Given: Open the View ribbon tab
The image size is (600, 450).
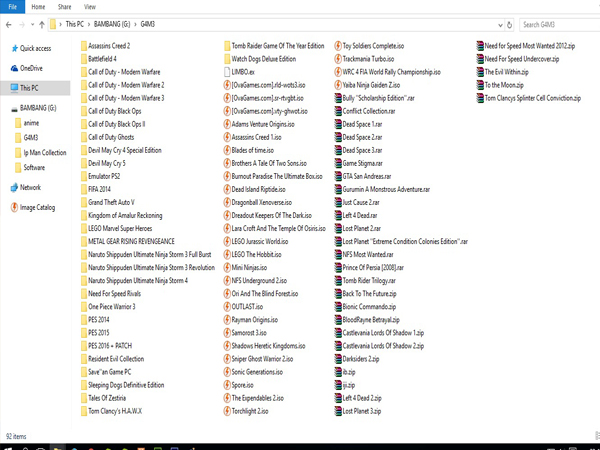Looking at the screenshot, I should pos(90,7).
